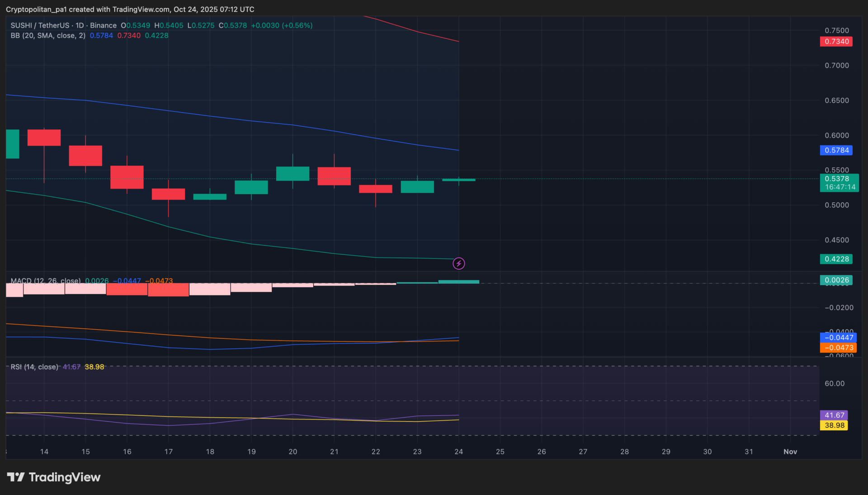Image resolution: width=868 pixels, height=495 pixels.
Task: Click the purple 41.67 RSI value tag
Action: click(x=834, y=415)
